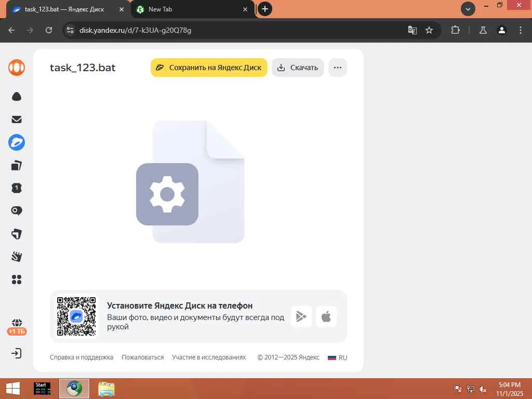View site information icon in address bar
The width and height of the screenshot is (532, 399).
[x=70, y=30]
